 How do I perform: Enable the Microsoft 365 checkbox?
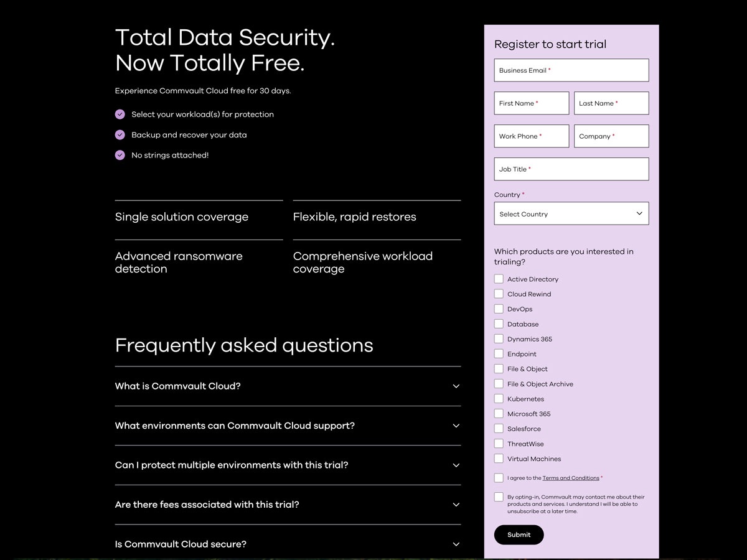pyautogui.click(x=499, y=414)
